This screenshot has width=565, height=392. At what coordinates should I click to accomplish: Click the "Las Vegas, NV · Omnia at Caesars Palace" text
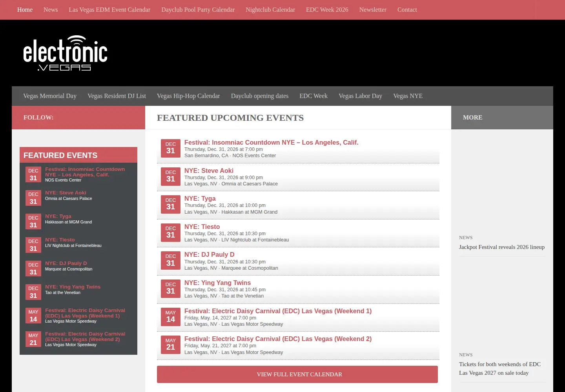click(x=231, y=184)
